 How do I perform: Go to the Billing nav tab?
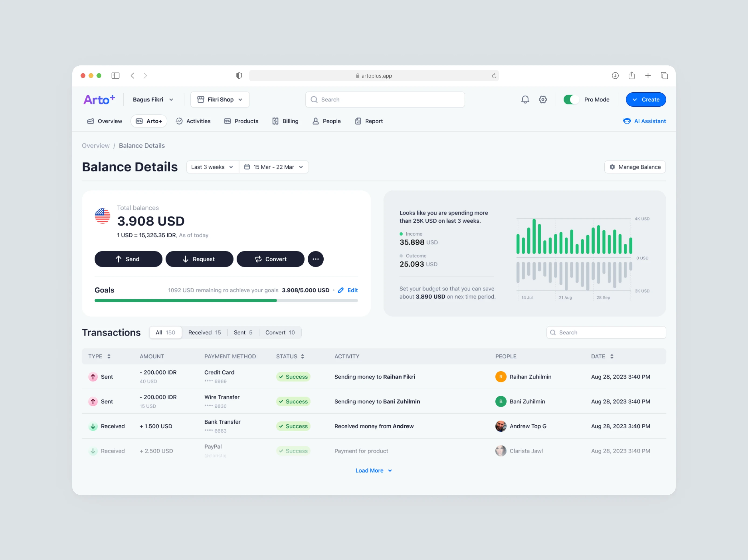pos(285,121)
